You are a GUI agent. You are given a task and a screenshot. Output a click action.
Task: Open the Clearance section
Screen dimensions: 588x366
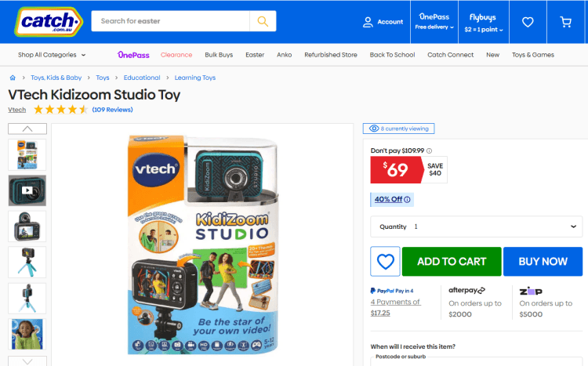click(176, 55)
